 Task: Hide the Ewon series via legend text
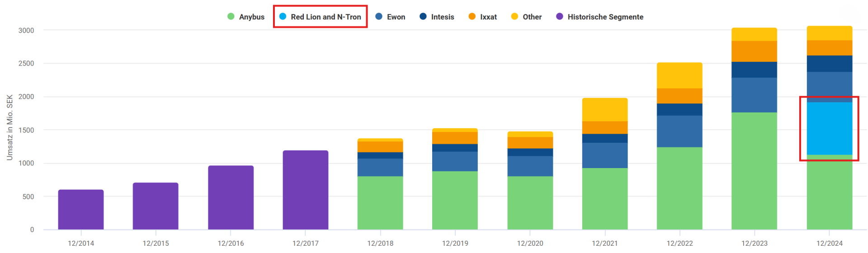coord(396,17)
